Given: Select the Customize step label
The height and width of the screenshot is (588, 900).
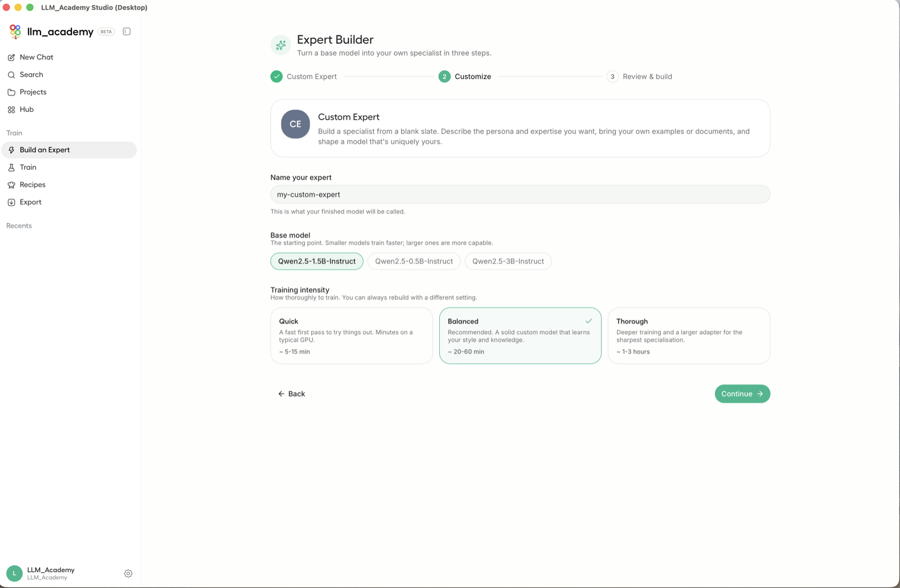Looking at the screenshot, I should coord(472,76).
